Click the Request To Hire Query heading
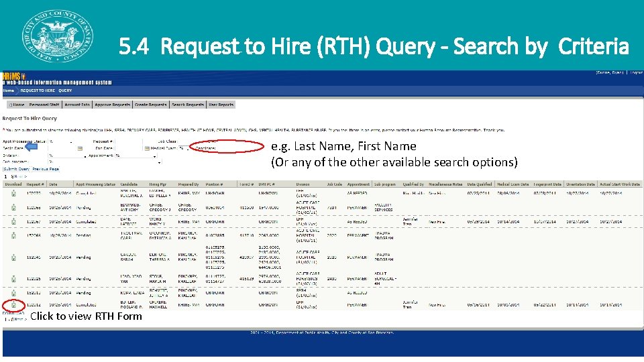The width and height of the screenshot is (644, 362). coord(30,118)
